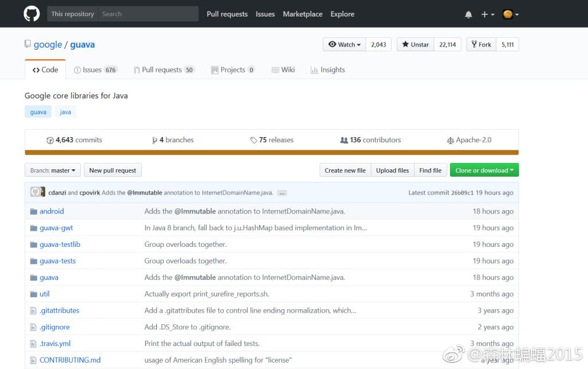Open the plus create-new menu
This screenshot has height=369, width=588.
pyautogui.click(x=488, y=14)
